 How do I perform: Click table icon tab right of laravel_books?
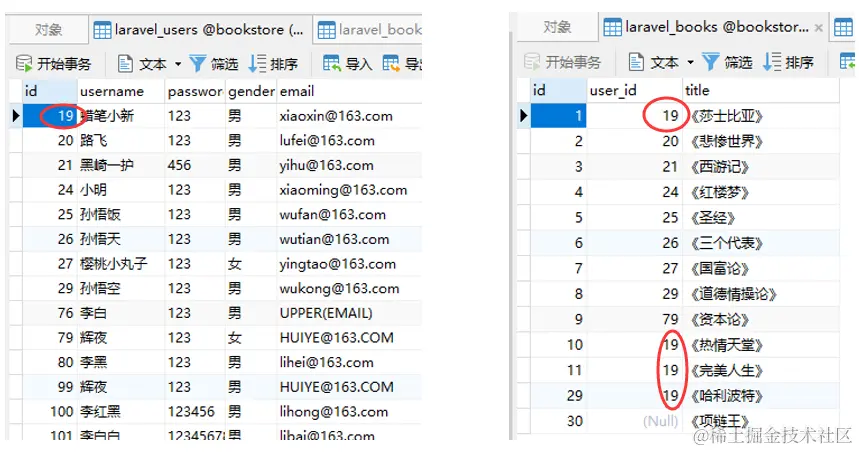coord(843,27)
